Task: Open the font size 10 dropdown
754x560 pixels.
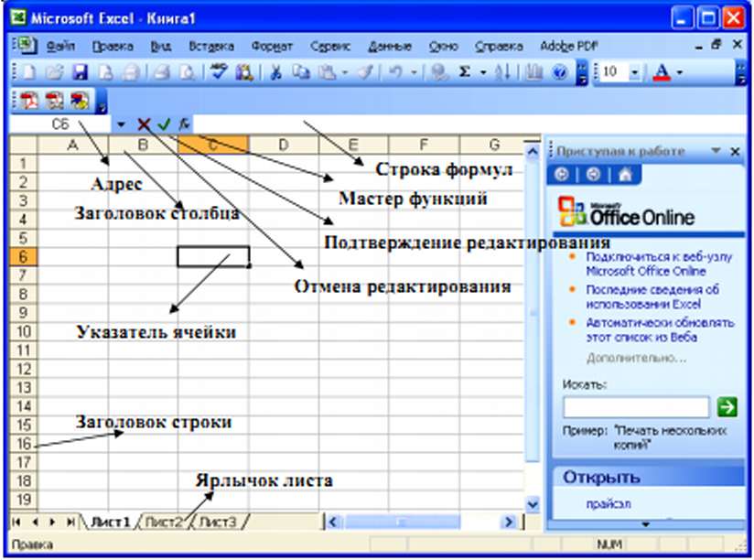Action: (634, 72)
